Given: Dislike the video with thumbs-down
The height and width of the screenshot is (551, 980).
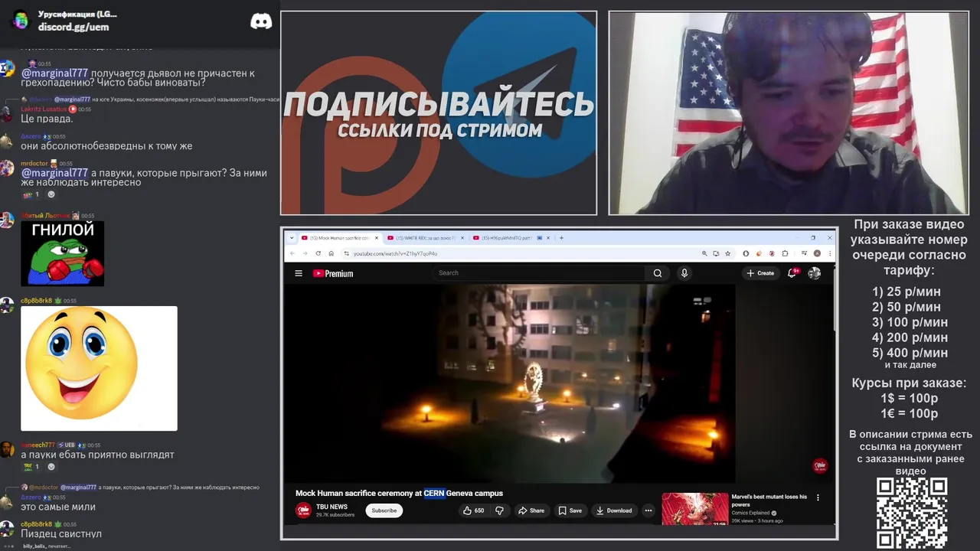Looking at the screenshot, I should point(499,510).
